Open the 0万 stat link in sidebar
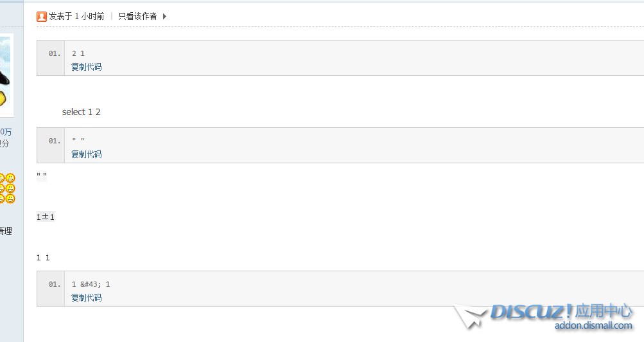Image resolution: width=644 pixels, height=342 pixels. (6, 132)
